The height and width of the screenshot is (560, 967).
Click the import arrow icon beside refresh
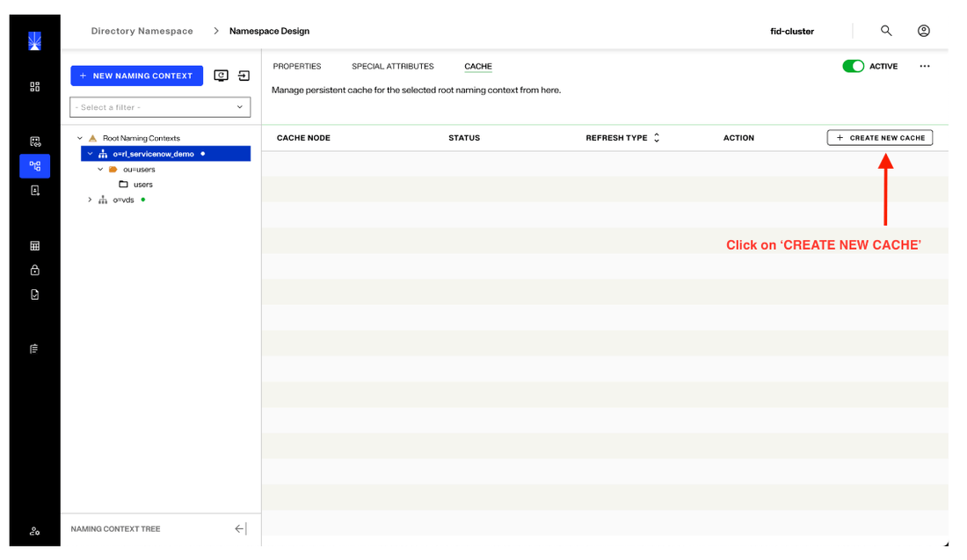[244, 76]
